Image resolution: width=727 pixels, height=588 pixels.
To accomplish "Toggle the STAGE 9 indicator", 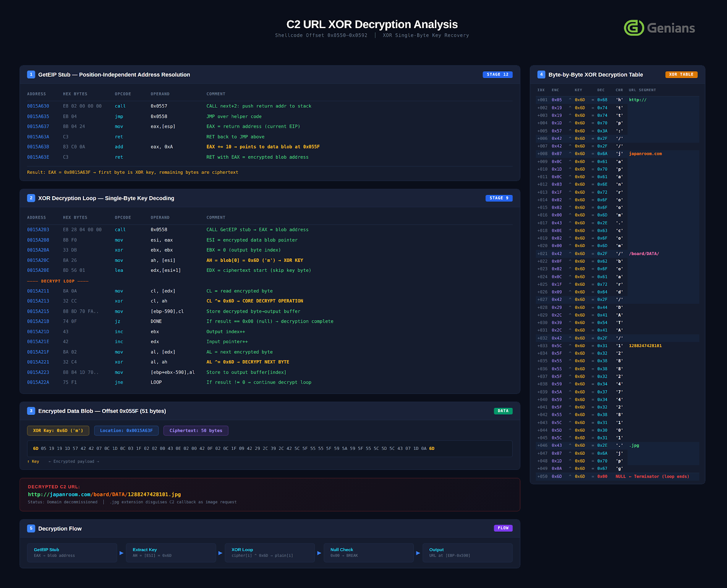I will [x=498, y=198].
